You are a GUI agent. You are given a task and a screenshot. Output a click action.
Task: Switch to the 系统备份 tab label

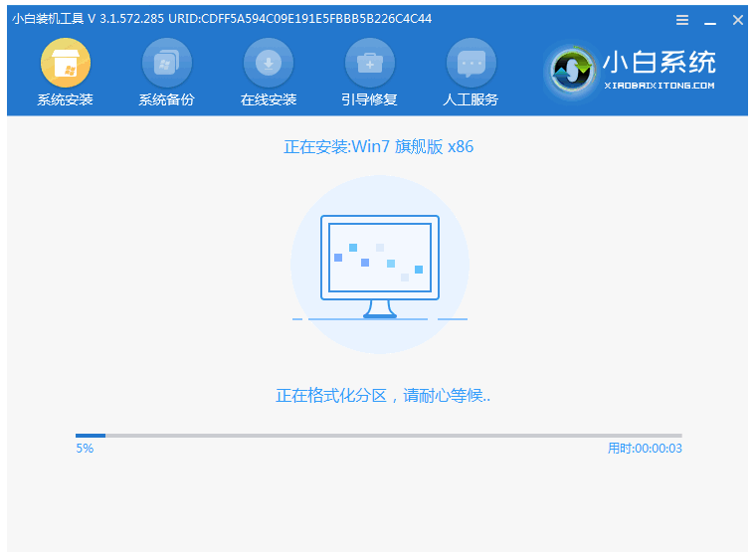[166, 99]
